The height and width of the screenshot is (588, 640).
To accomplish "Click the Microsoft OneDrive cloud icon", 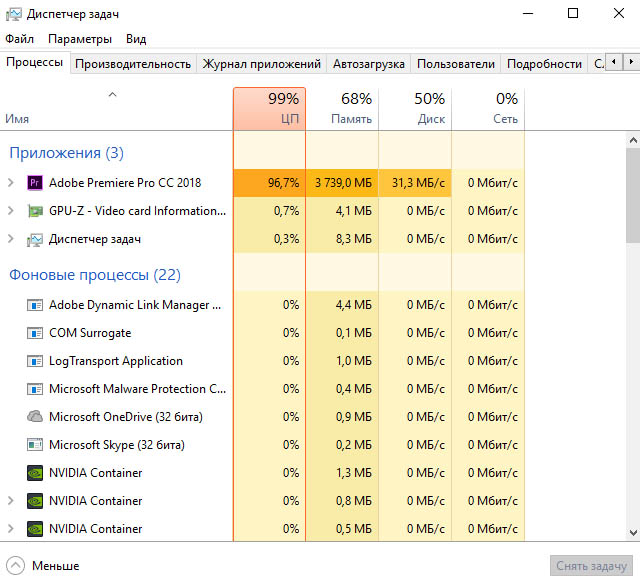I will click(35, 417).
